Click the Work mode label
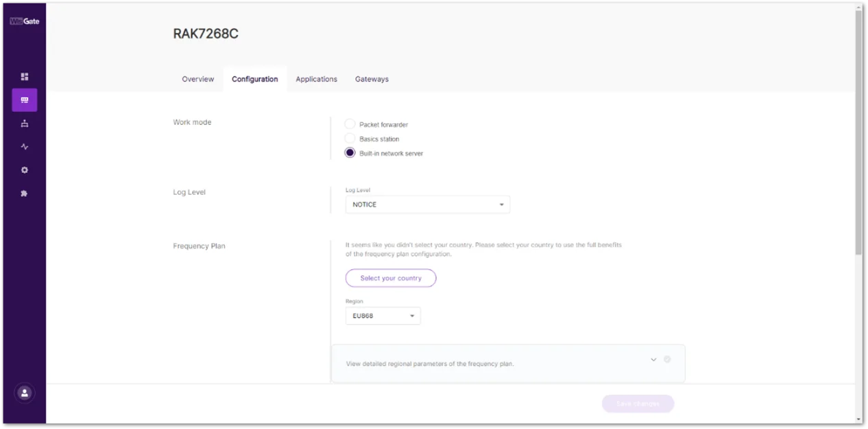The width and height of the screenshot is (868, 429). click(x=192, y=122)
